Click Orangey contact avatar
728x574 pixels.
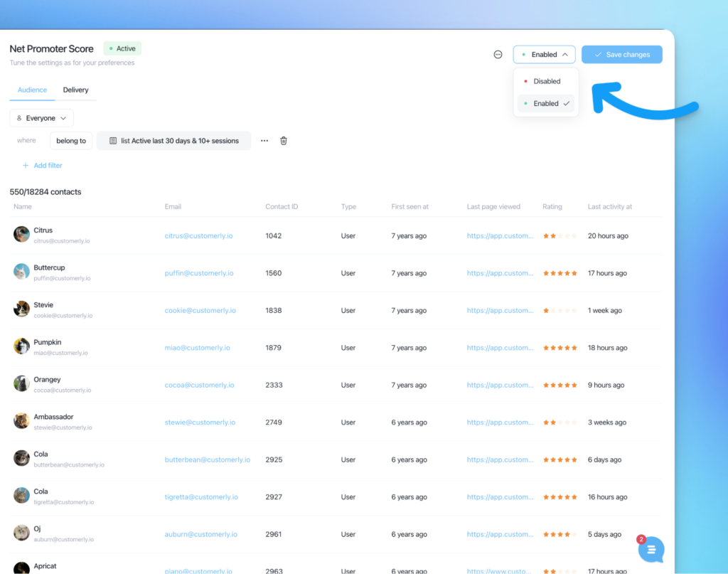click(x=21, y=383)
